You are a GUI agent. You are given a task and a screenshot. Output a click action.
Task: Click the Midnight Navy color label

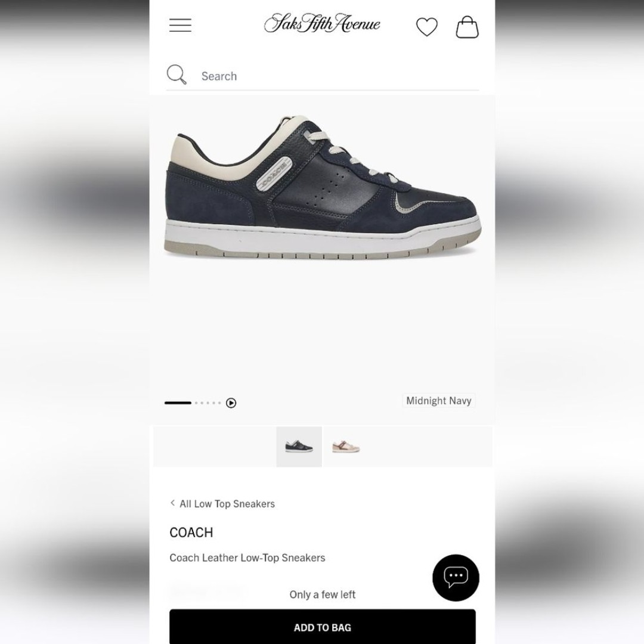tap(439, 401)
